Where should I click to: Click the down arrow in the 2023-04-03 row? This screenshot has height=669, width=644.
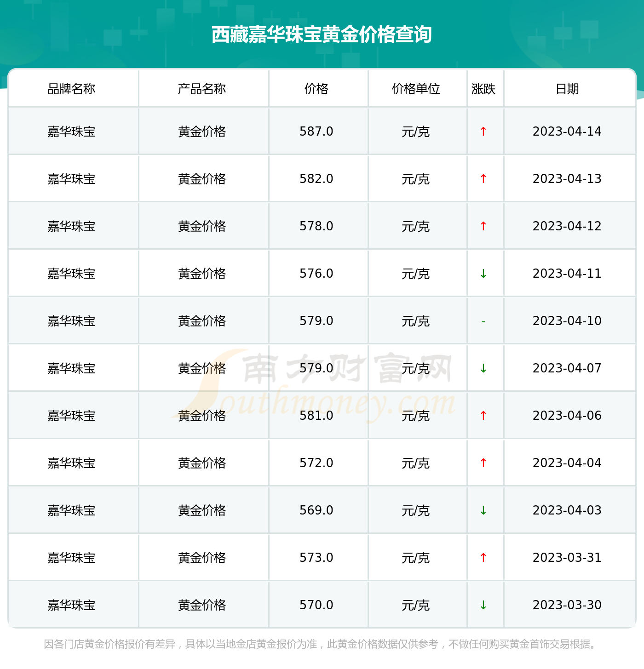483,510
